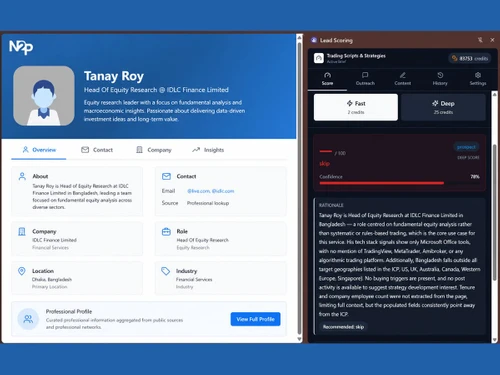The height and width of the screenshot is (375, 500).
Task: Click the 'Dhaka, Bangladesh' location text
Action: [52, 280]
